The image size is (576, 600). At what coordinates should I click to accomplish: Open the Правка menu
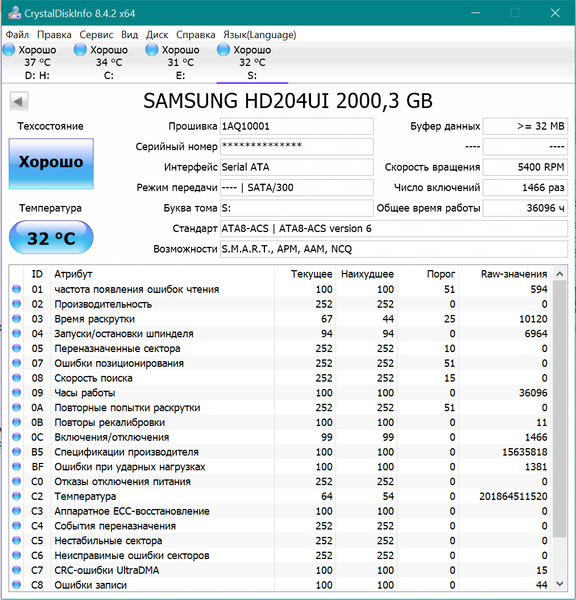pos(54,35)
